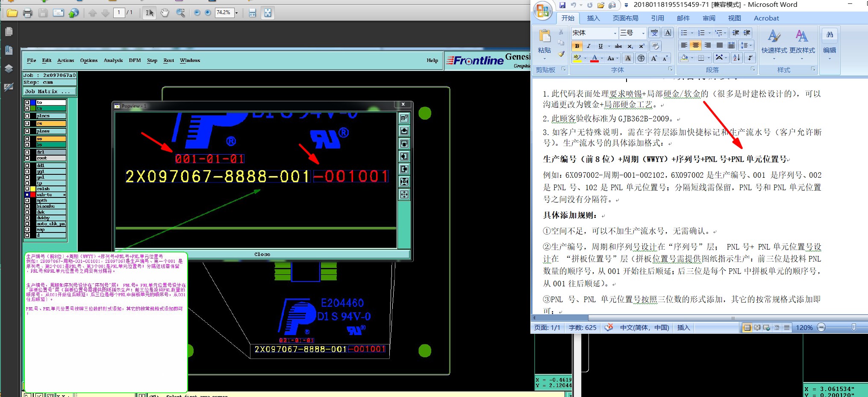This screenshot has width=868, height=397.
Task: Expand the highlight color dropdown arrow
Action: click(585, 59)
